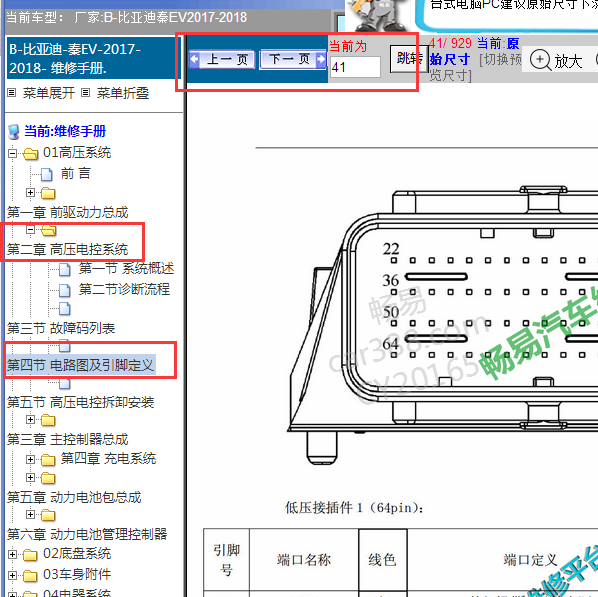Click the 当前:维修手册 computer icon
Viewport: 598px width, 597px height.
pos(14,132)
